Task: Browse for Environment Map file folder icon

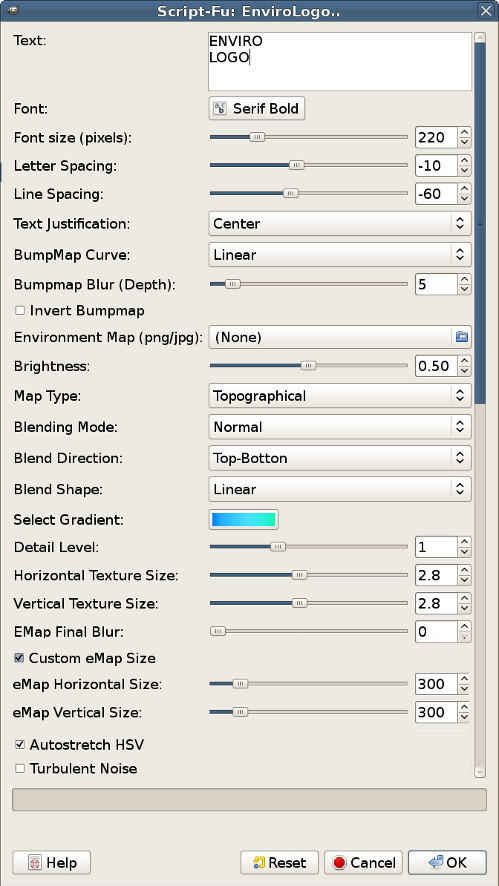Action: (x=462, y=337)
